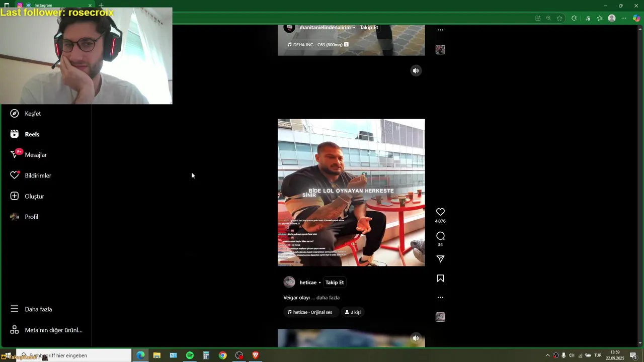
Task: Follow manitanielindenalirim with Takip Et
Action: [x=369, y=28]
